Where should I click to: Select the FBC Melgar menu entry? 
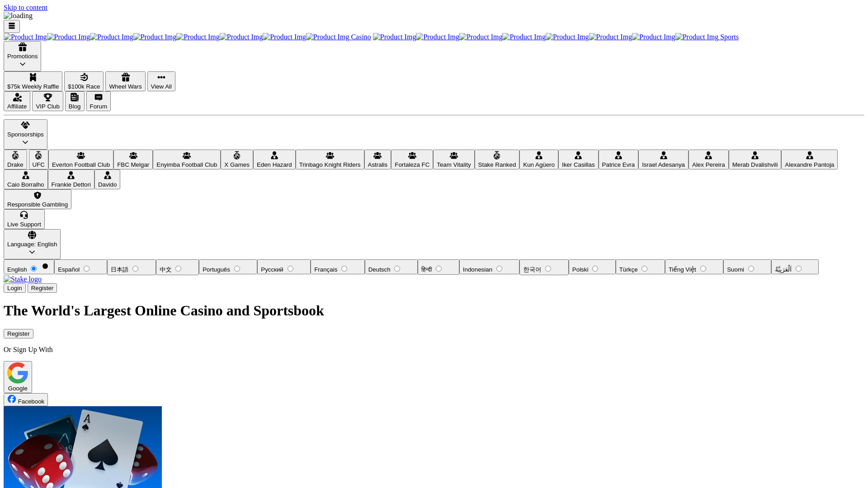(133, 160)
